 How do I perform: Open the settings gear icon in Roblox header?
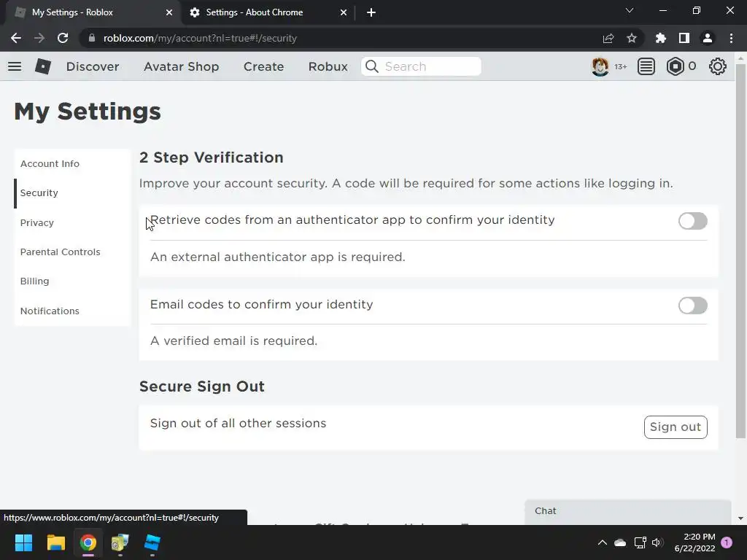[718, 66]
